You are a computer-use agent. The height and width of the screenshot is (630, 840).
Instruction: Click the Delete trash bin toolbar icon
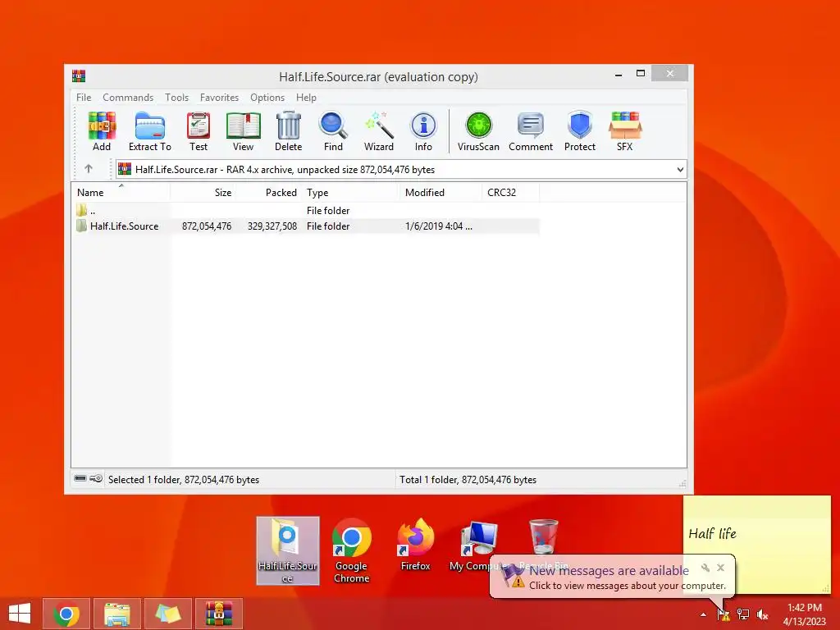pos(288,132)
